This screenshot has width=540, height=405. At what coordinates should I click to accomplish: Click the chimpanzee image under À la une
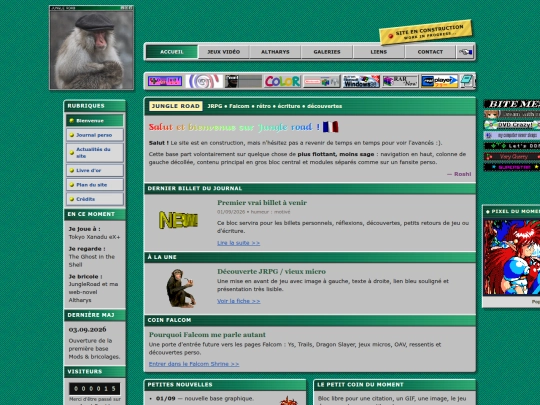point(180,288)
